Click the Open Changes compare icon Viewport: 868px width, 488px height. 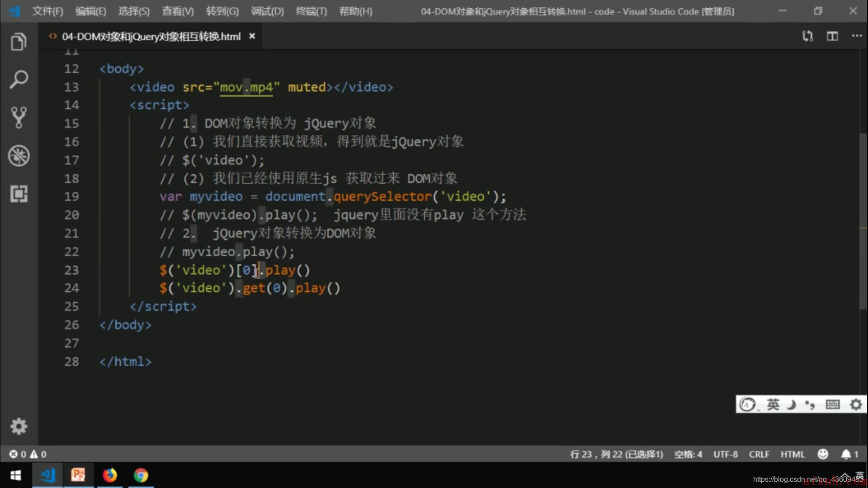tap(807, 36)
